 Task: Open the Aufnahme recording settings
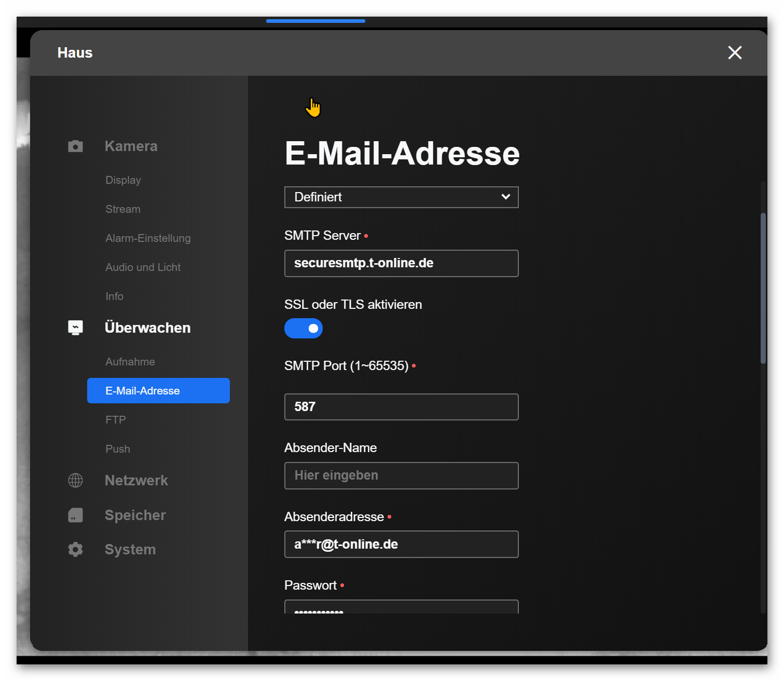(130, 362)
